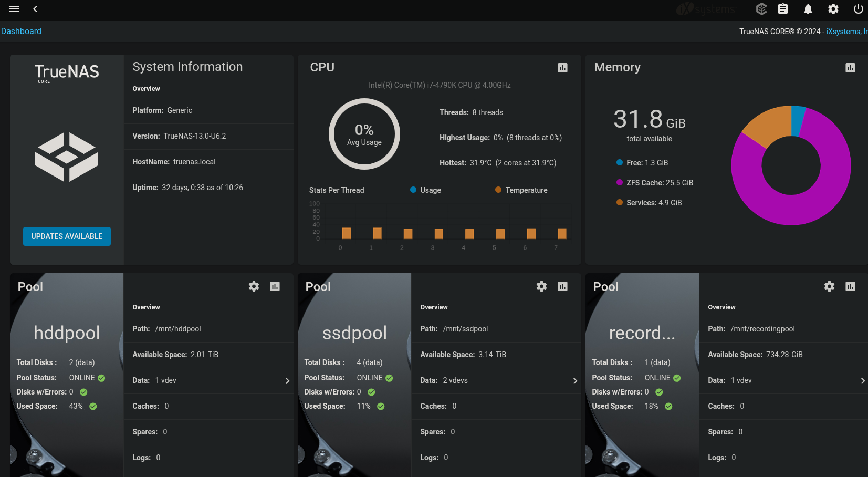
Task: Open ssdpool settings gear
Action: coord(541,286)
